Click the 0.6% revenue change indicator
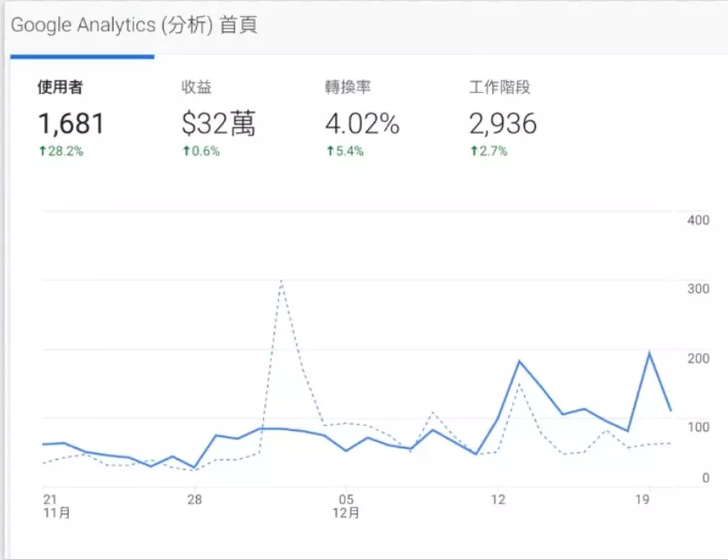 click(x=201, y=151)
